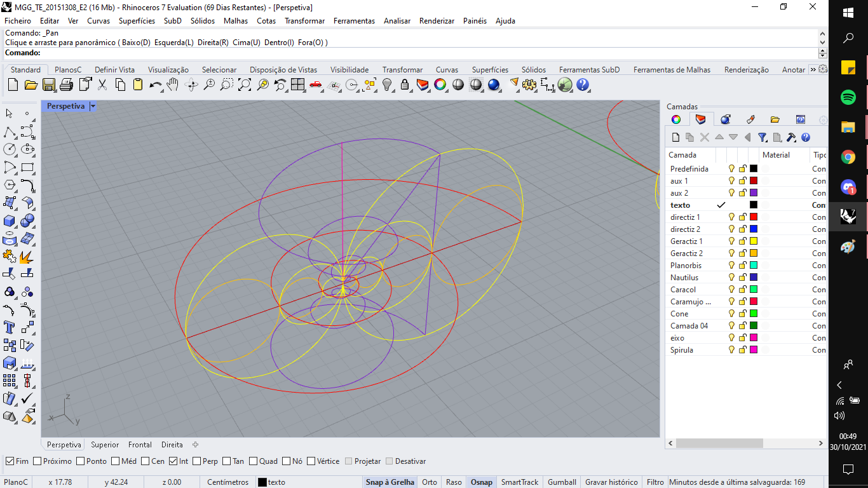The image size is (868, 488).
Task: Toggle Gumball in status bar
Action: tap(562, 482)
